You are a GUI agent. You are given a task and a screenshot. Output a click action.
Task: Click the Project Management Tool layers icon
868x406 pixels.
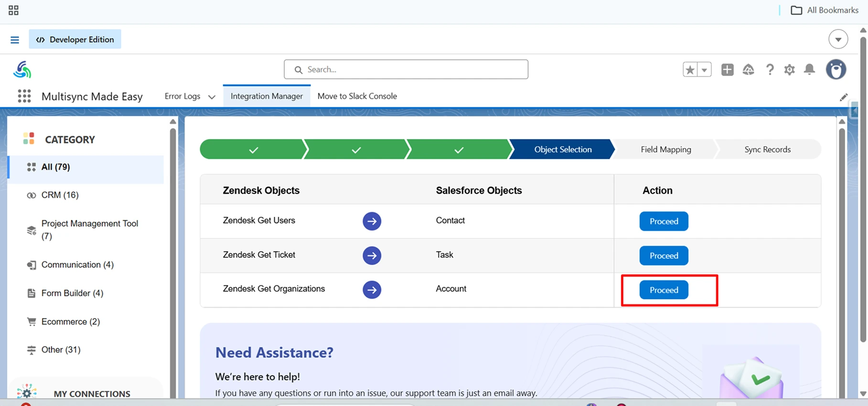(32, 230)
